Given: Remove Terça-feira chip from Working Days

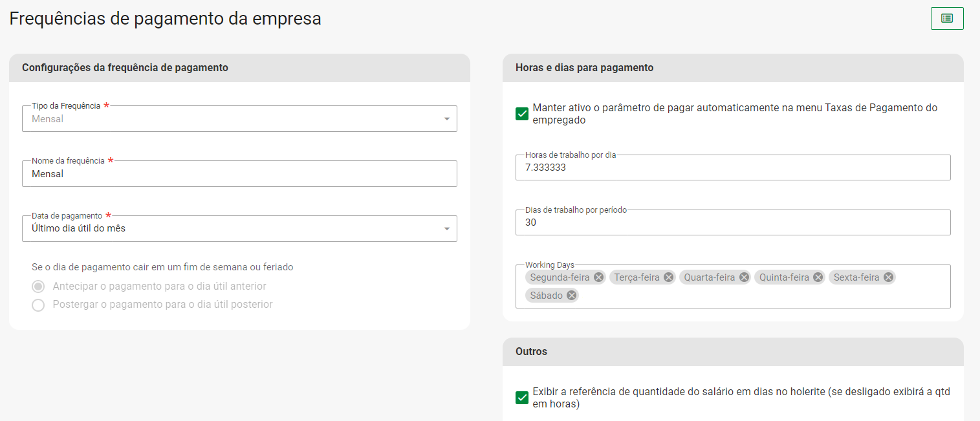Looking at the screenshot, I should (x=668, y=277).
